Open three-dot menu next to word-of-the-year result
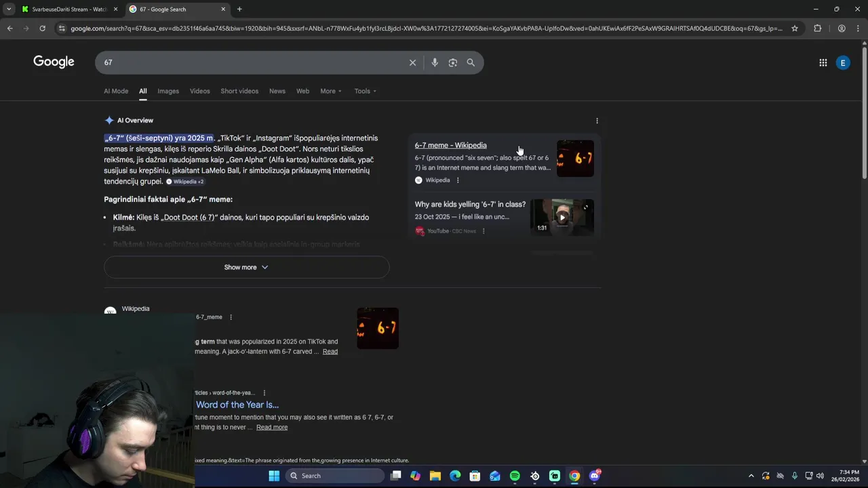868x488 pixels. (264, 393)
